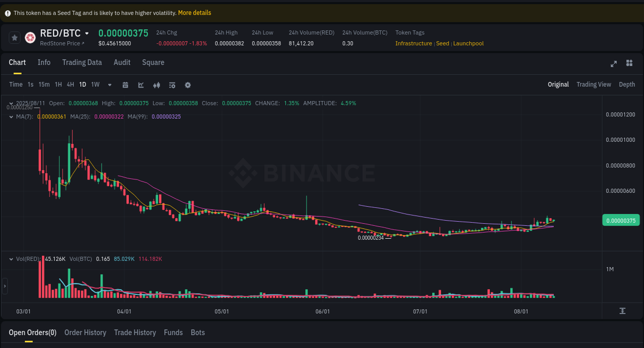
Task: Switch to the Trading Data tab
Action: 82,62
